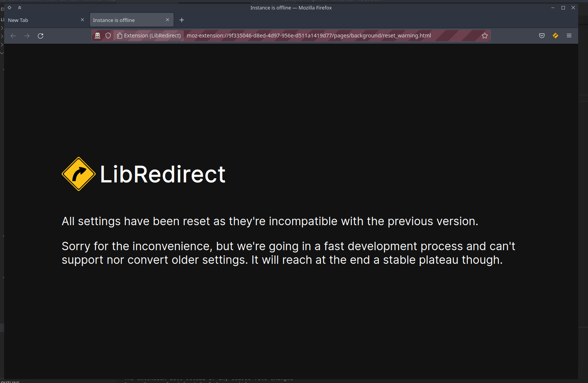
Task: Click the Firefox hamburger menu
Action: 569,36
